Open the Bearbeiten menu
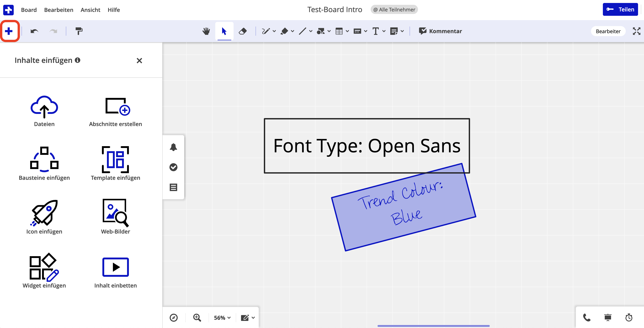This screenshot has width=644, height=328. (59, 10)
